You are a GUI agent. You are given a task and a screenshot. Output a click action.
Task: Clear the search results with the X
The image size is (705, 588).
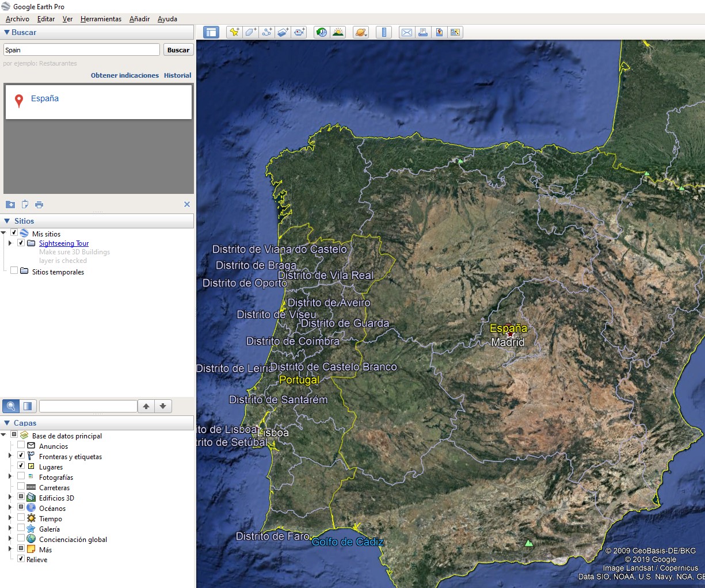click(x=186, y=204)
